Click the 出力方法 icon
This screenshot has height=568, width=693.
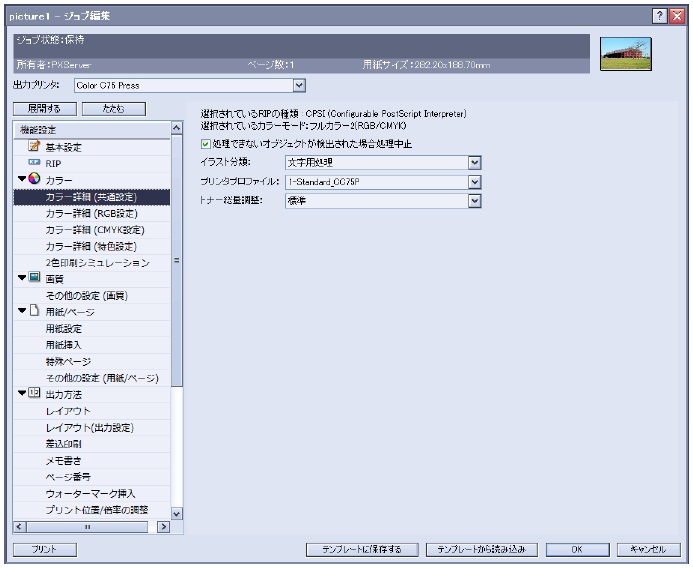tap(34, 393)
